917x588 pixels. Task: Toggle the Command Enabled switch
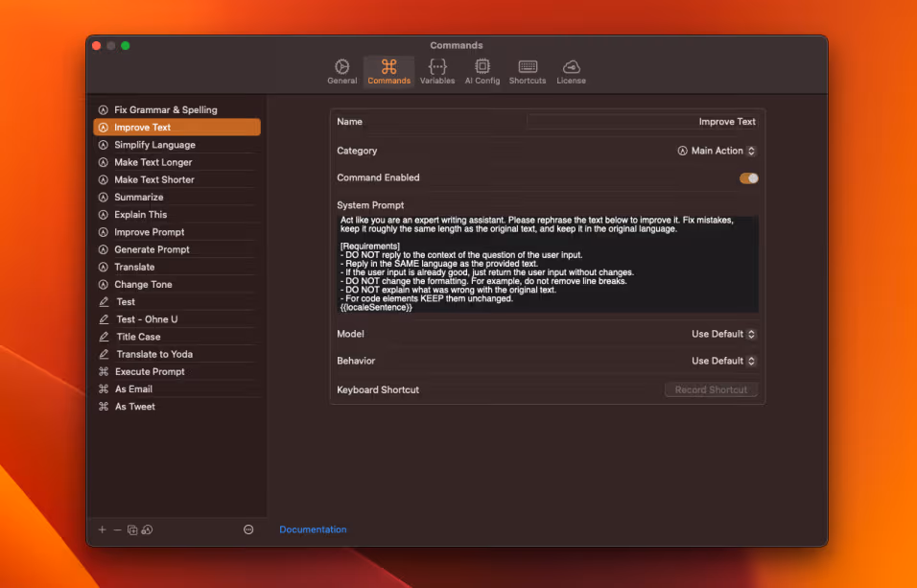(748, 177)
